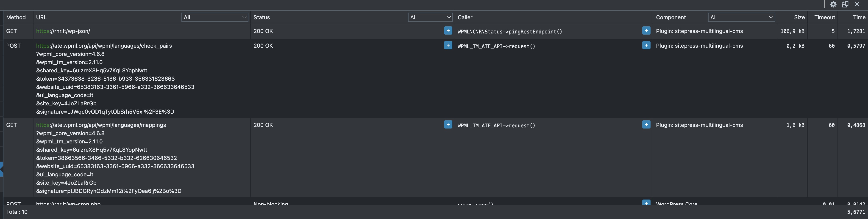The height and width of the screenshot is (219, 868).
Task: Expand status details for check_pairs request
Action: pyautogui.click(x=448, y=45)
